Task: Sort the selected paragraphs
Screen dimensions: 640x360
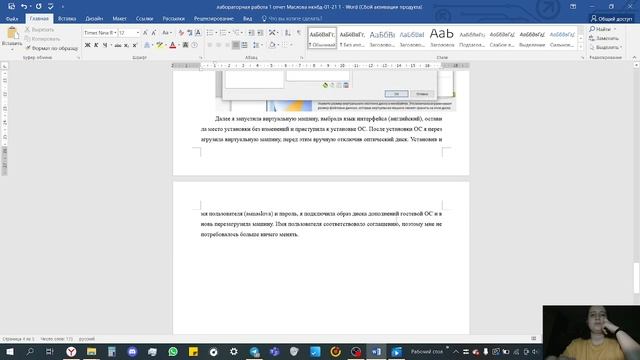Action: (288, 33)
